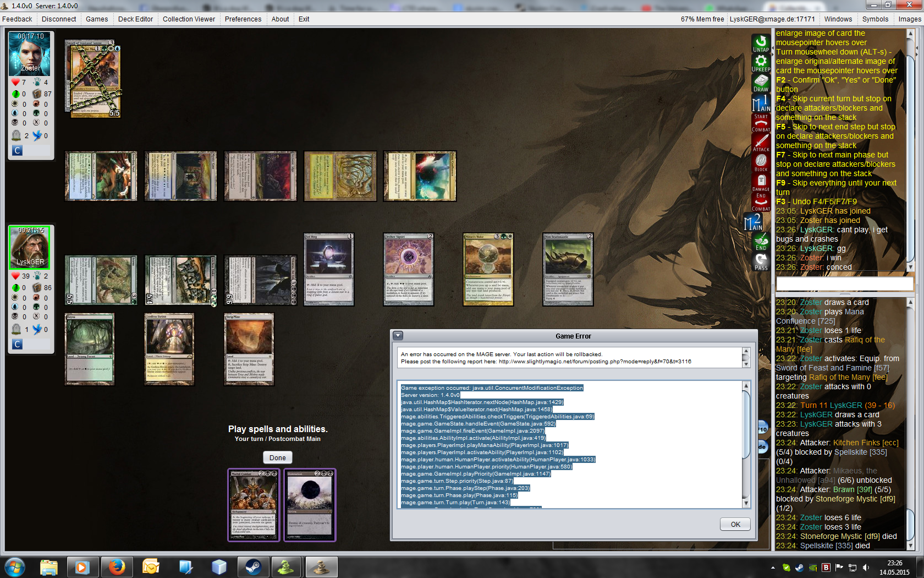
Task: Click the End Combat step icon
Action: tap(761, 202)
